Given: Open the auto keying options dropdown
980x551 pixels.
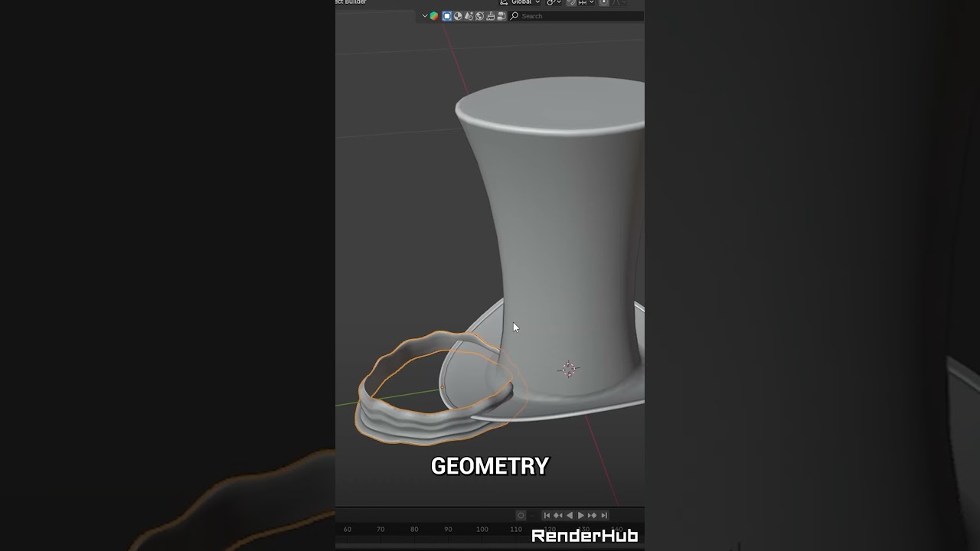Looking at the screenshot, I should [532, 516].
